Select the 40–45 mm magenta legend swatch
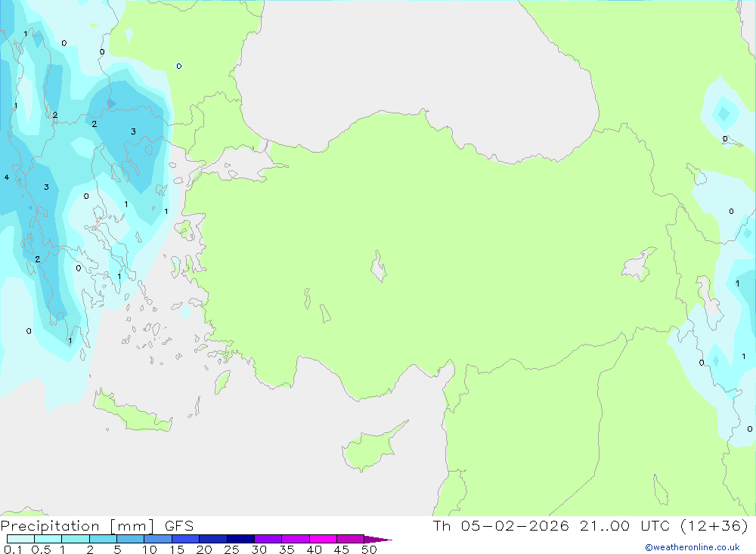 tap(323, 539)
